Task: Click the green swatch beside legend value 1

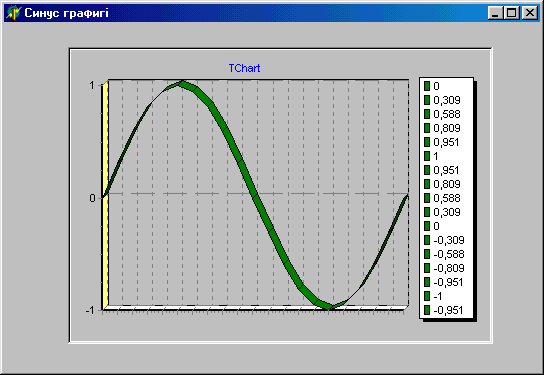Action: [x=427, y=156]
